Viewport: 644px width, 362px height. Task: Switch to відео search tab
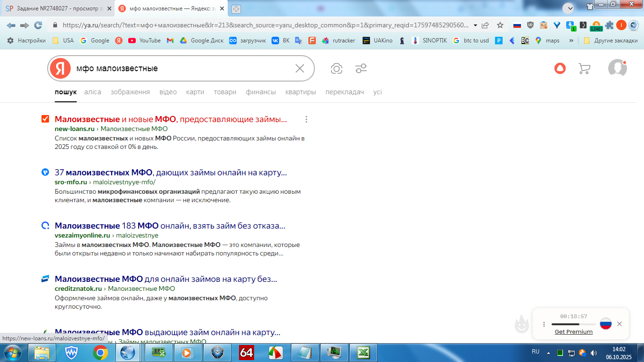(x=168, y=92)
